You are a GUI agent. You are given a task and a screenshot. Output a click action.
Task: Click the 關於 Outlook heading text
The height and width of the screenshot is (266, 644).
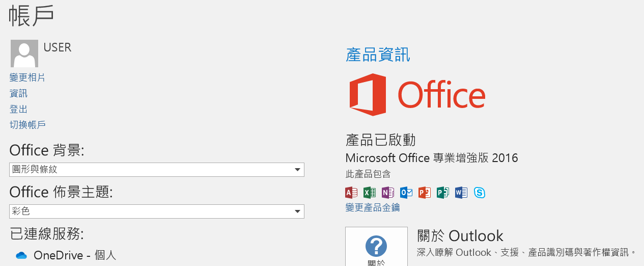point(460,236)
